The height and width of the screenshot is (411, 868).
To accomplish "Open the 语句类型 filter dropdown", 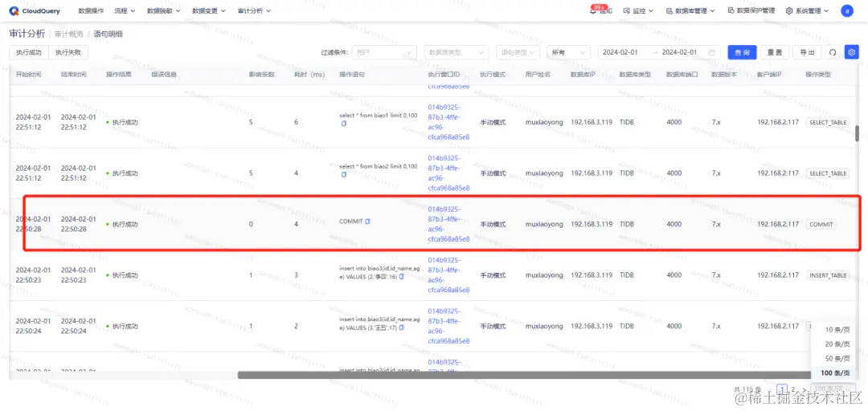I will pos(518,52).
